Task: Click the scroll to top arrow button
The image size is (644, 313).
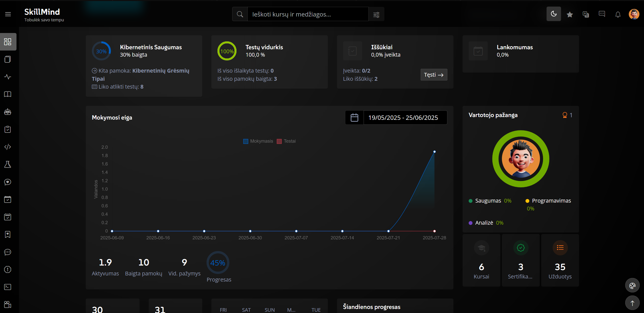Action: coord(632,303)
